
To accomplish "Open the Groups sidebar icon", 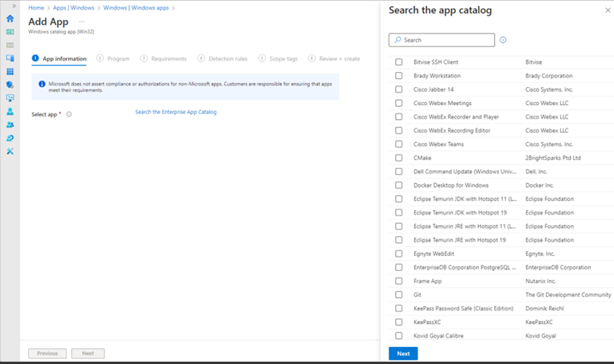I will [10, 125].
